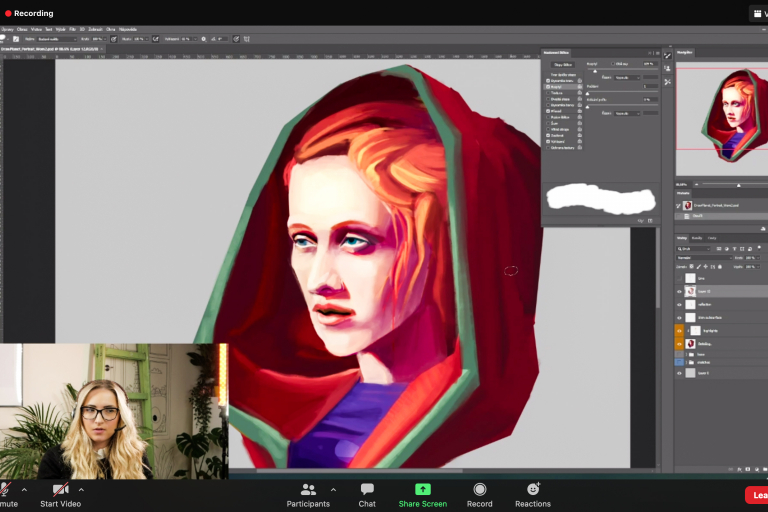
Task: Expand participants options arrow next to Participants
Action: tap(333, 490)
